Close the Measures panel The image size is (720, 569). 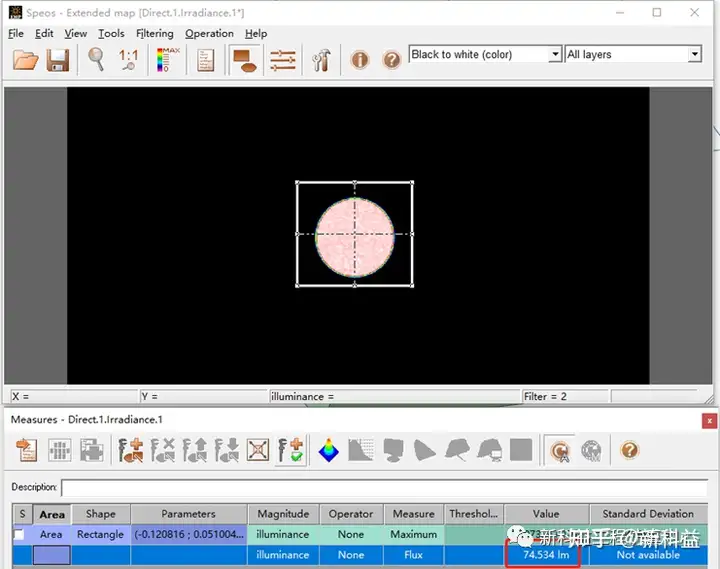point(709,421)
